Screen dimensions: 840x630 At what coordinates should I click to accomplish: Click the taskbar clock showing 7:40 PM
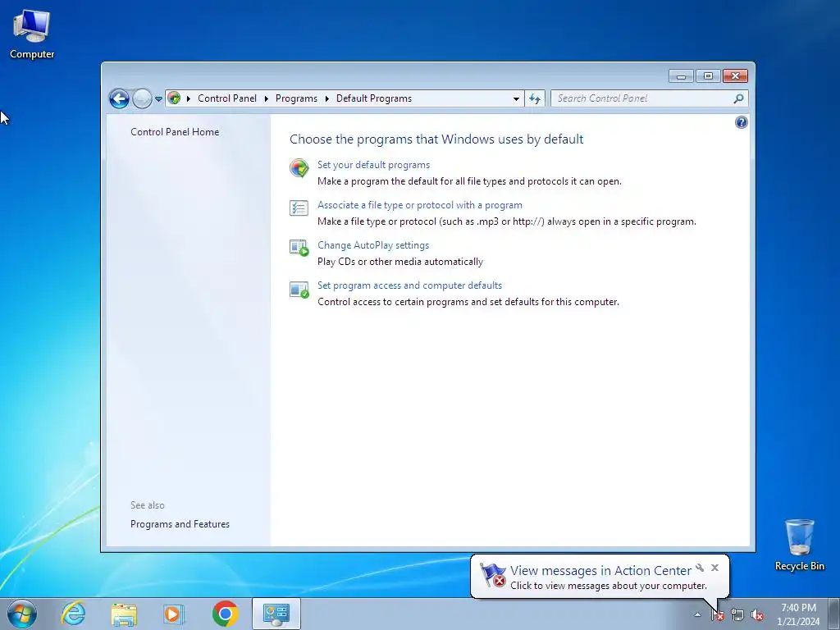click(798, 614)
